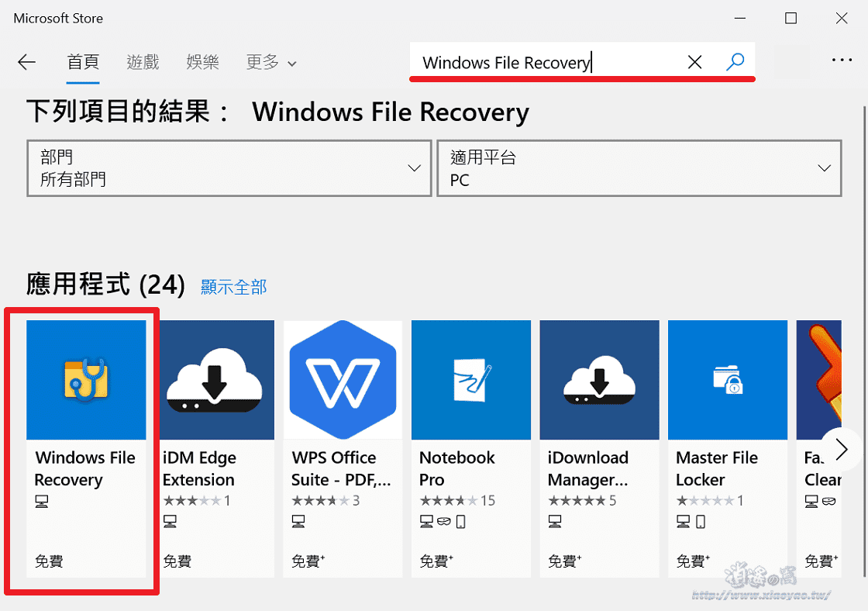The image size is (868, 611).
Task: Click the WPS Office star rating
Action: [x=325, y=501]
